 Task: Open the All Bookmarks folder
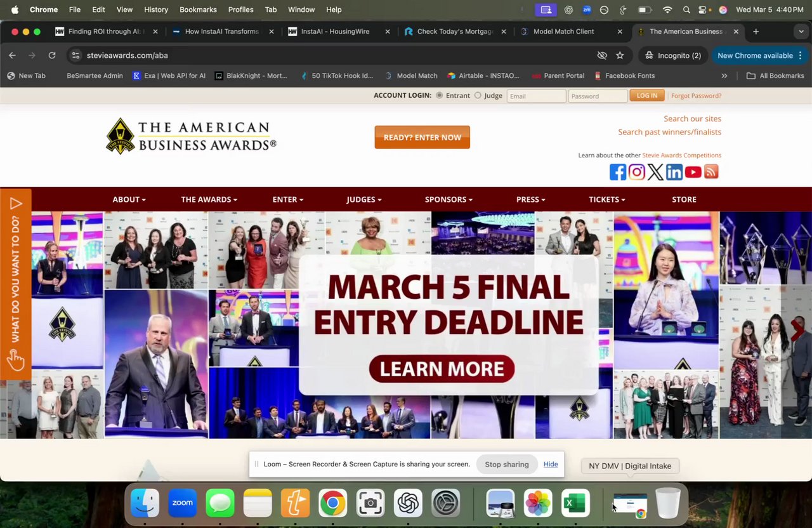point(775,76)
